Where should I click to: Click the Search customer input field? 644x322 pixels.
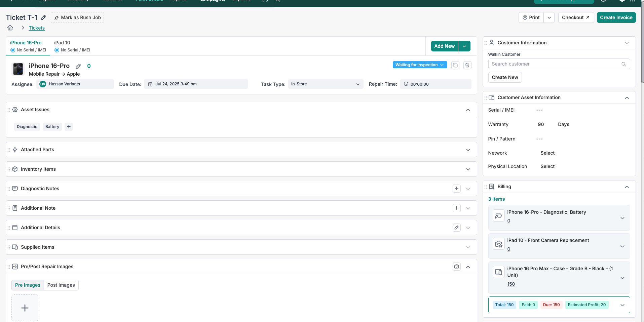555,64
